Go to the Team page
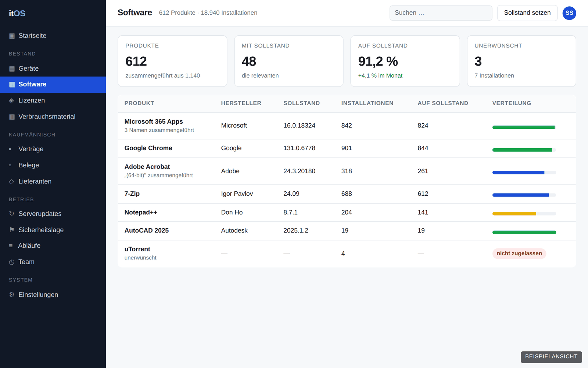Viewport: 588px width, 368px height. point(53,262)
